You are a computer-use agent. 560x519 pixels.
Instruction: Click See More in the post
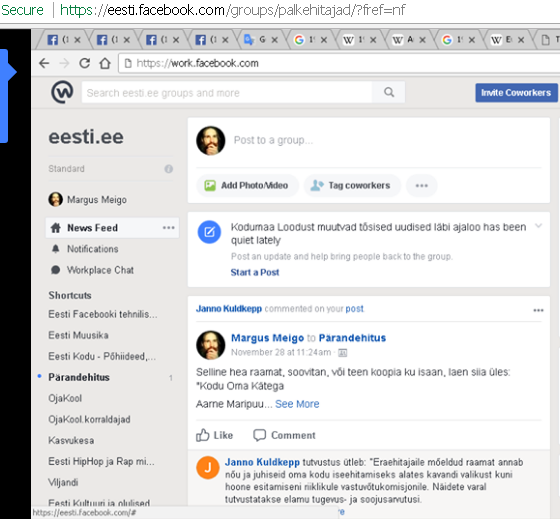[297, 404]
